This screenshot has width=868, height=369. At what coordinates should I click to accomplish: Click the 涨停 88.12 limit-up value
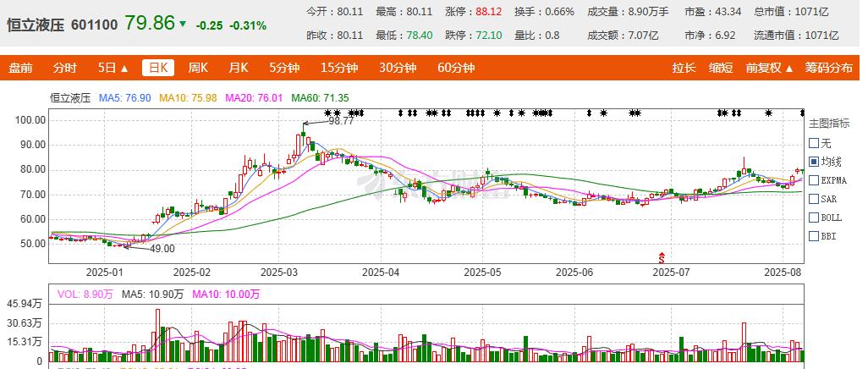click(489, 12)
